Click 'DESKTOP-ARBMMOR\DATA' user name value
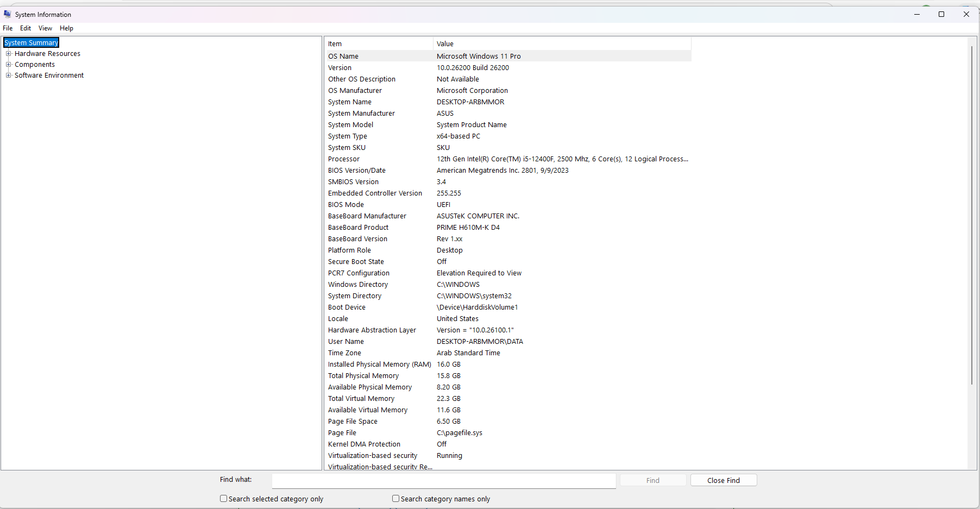The width and height of the screenshot is (980, 509). point(480,342)
